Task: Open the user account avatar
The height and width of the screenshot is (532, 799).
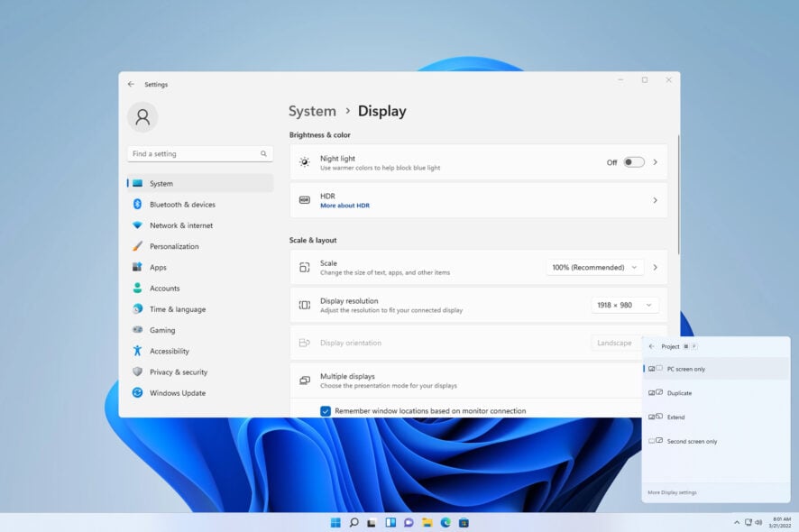Action: (142, 117)
